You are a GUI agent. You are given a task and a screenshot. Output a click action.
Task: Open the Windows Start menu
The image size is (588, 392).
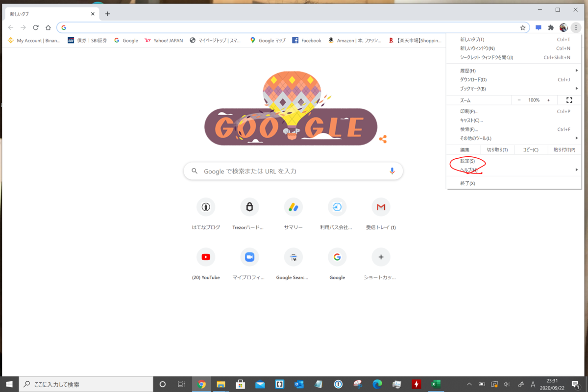[x=9, y=384]
